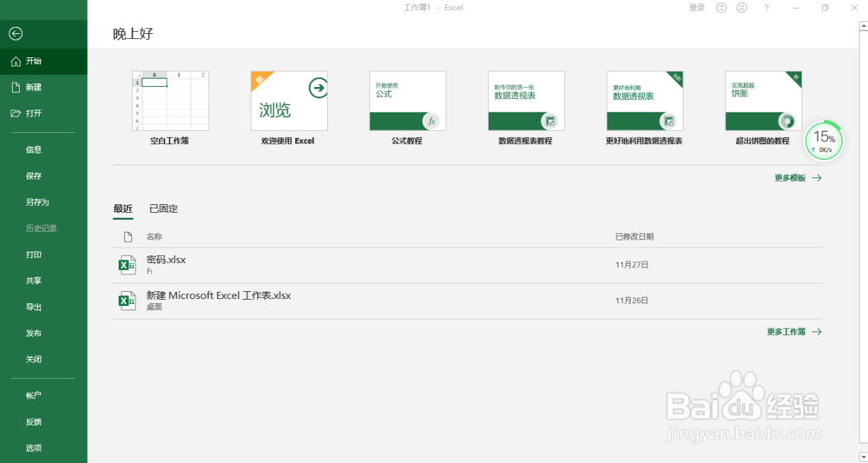Click the 11月26日 date entry
The height and width of the screenshot is (463, 868).
pos(632,301)
